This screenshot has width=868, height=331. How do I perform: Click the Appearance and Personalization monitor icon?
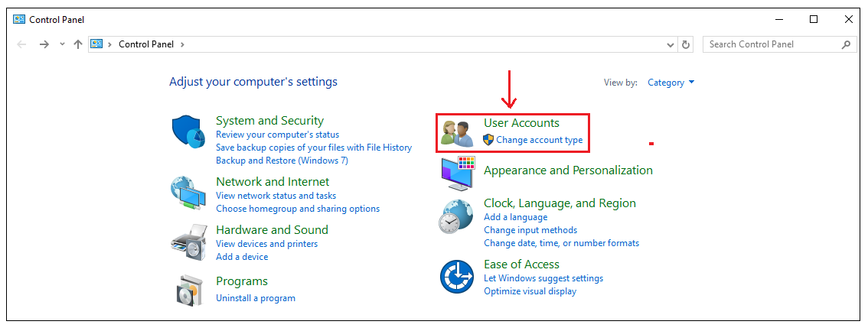click(x=458, y=174)
